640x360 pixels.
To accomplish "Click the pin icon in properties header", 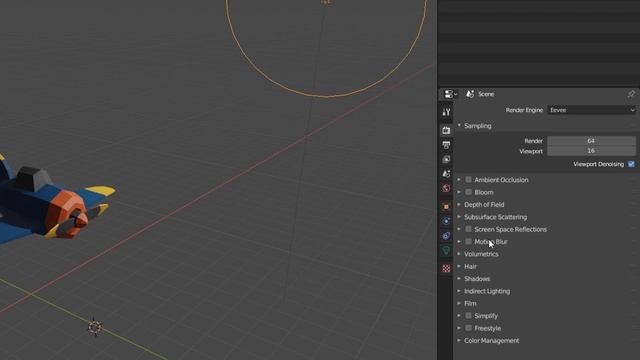I will [631, 94].
